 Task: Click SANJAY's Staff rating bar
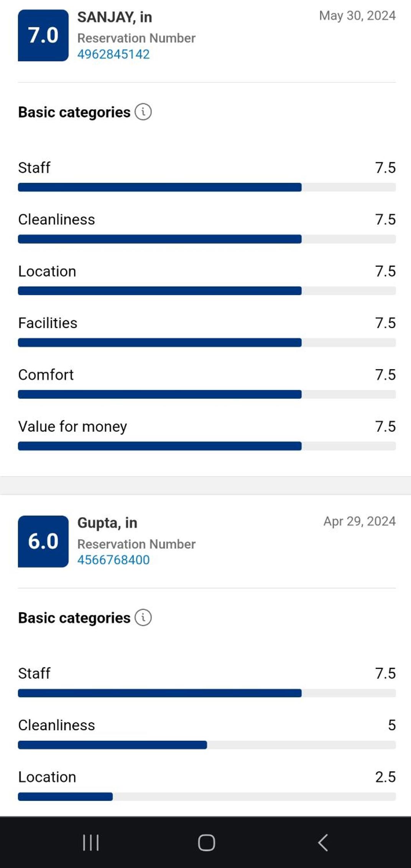tap(207, 187)
